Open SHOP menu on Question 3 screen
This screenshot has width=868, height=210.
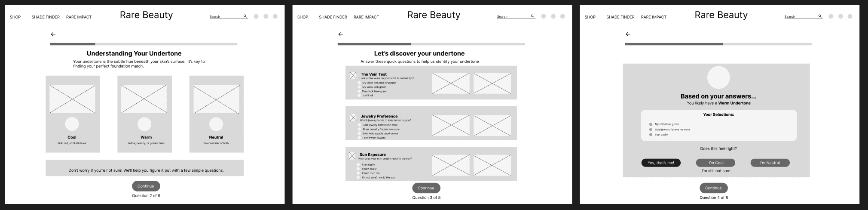coord(303,17)
